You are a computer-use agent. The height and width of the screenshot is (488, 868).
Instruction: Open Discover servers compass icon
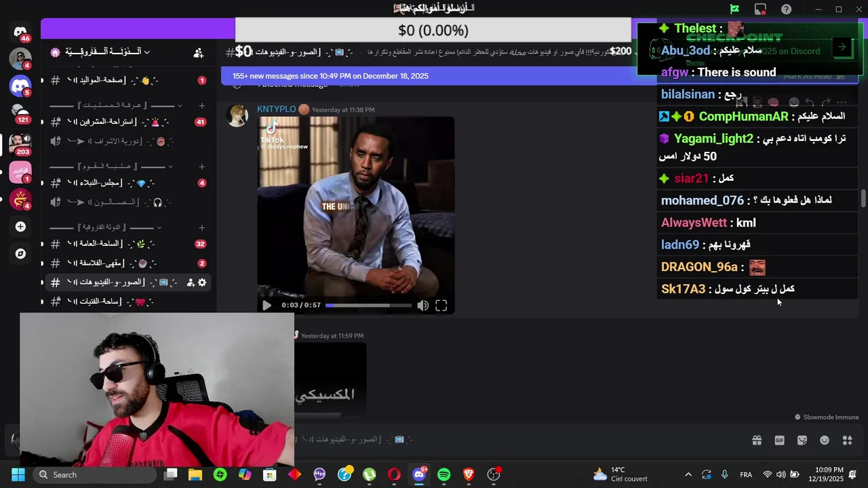coord(20,253)
